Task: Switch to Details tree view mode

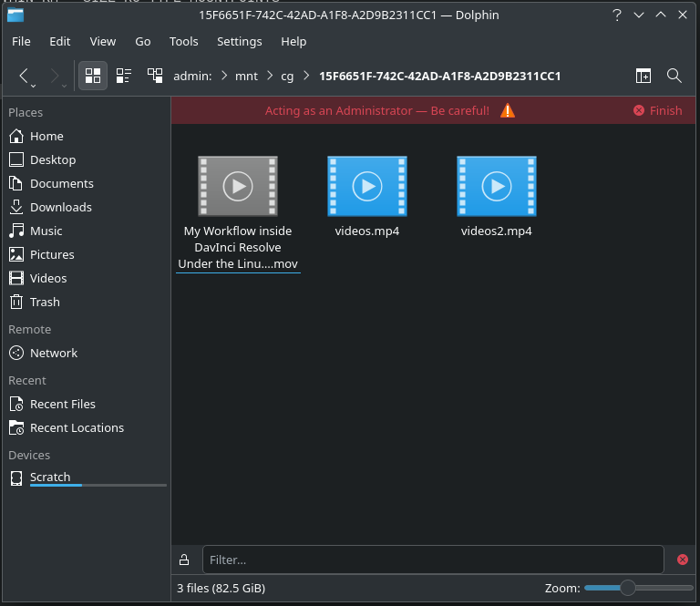Action: click(x=155, y=76)
